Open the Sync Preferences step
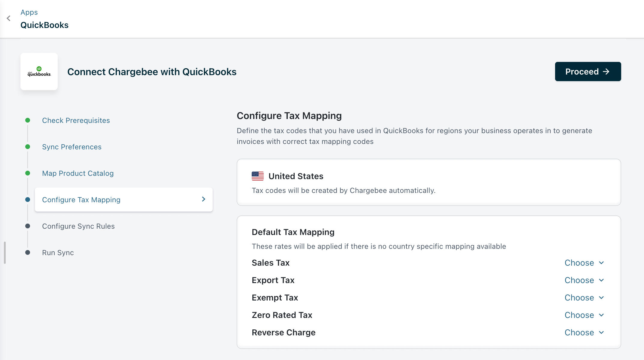The width and height of the screenshot is (644, 360). tap(72, 147)
